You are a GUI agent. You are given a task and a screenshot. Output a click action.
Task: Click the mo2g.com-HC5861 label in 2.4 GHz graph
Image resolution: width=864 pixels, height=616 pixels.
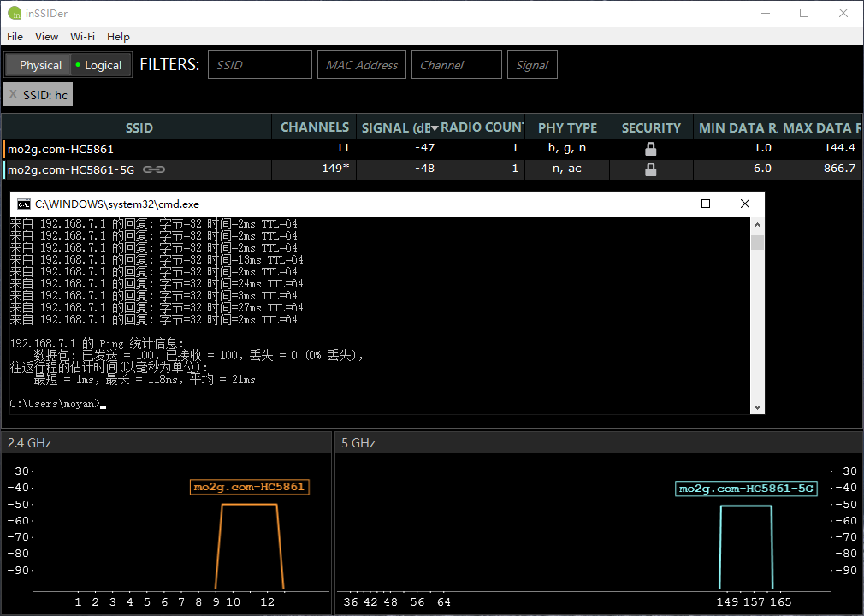pos(249,487)
